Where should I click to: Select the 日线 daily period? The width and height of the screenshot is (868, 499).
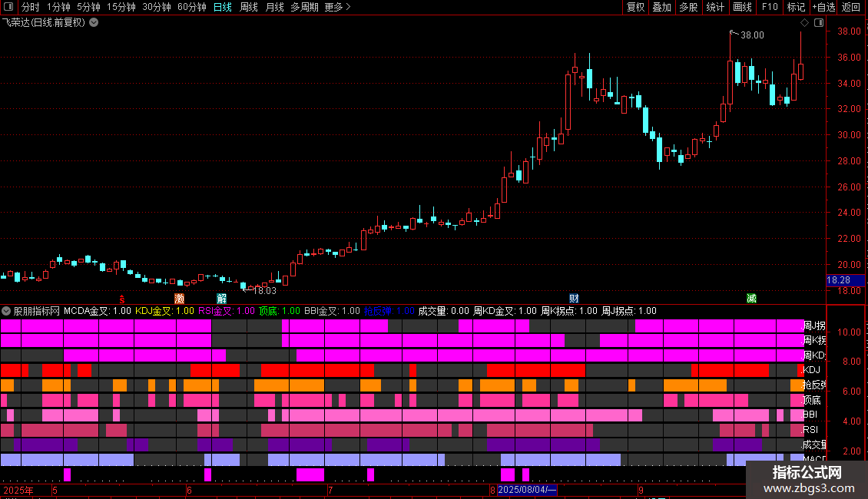pos(223,7)
